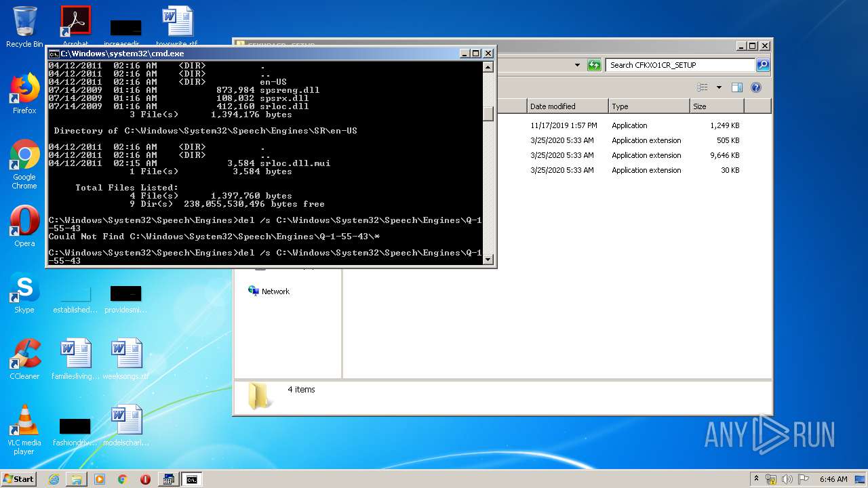Launch Firefox from the desktop
This screenshot has width=868, height=488.
point(24,94)
